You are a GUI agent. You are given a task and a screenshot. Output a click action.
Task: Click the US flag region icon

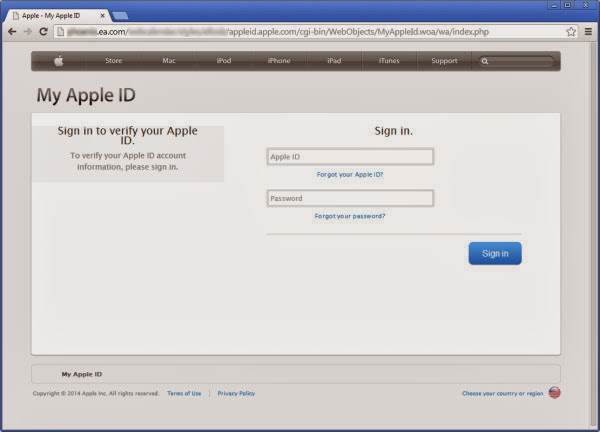click(554, 393)
